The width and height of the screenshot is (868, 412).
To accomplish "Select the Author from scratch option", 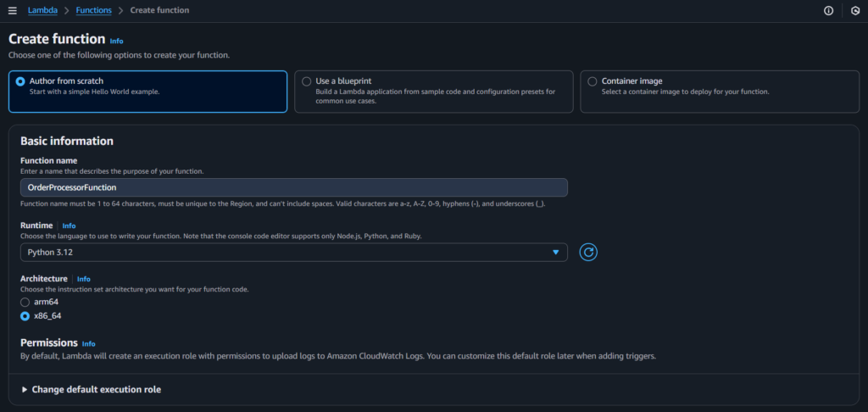I will [20, 81].
